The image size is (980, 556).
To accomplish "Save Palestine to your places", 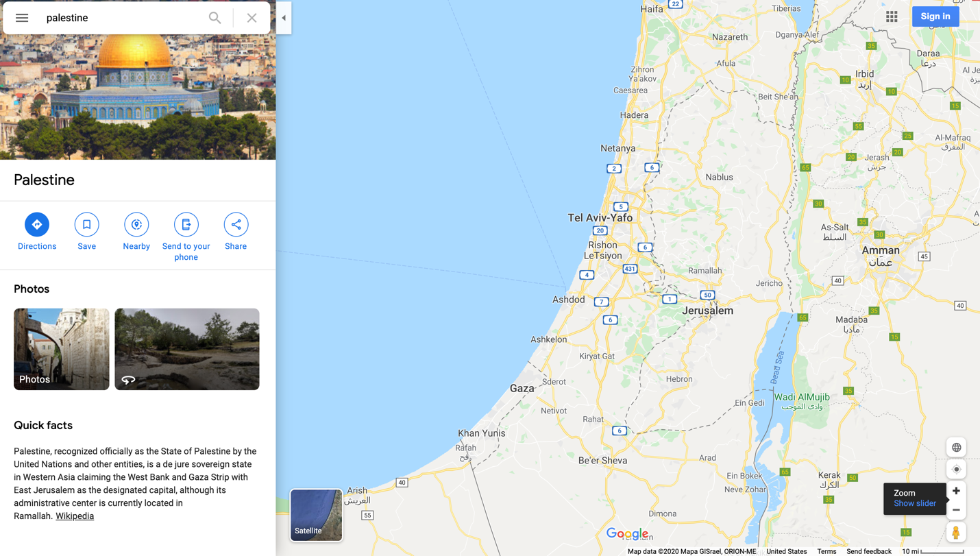I will 87,232.
